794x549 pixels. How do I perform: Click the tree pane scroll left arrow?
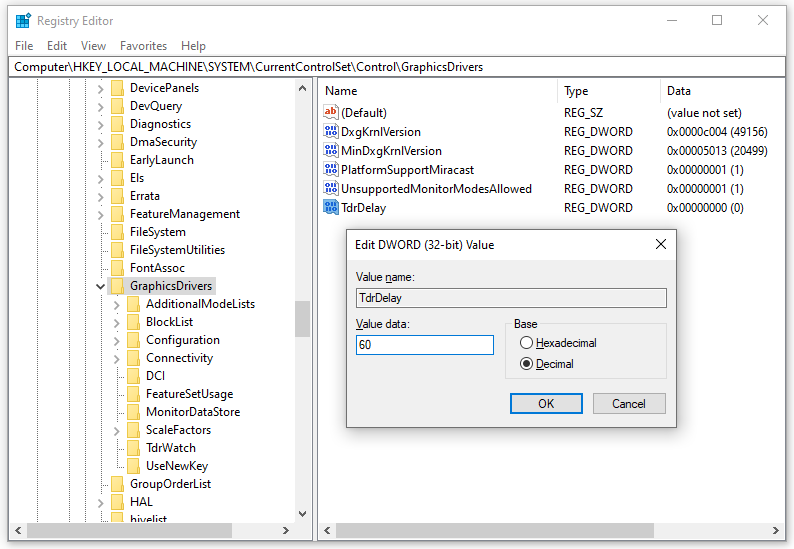tap(18, 530)
